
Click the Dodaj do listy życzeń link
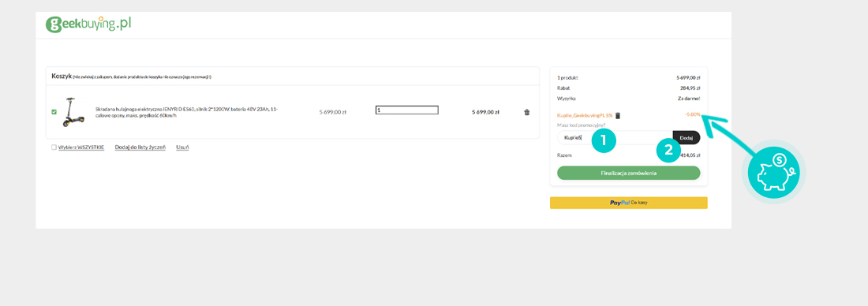pos(140,147)
